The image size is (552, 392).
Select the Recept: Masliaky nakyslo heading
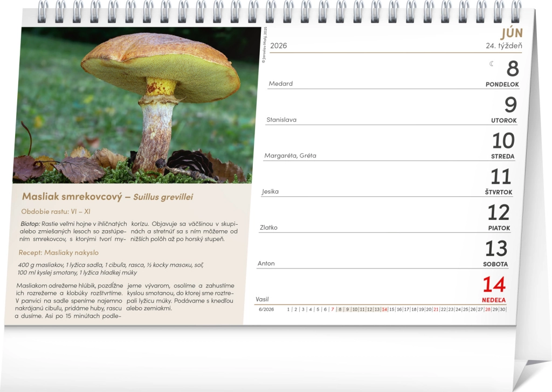point(59,252)
